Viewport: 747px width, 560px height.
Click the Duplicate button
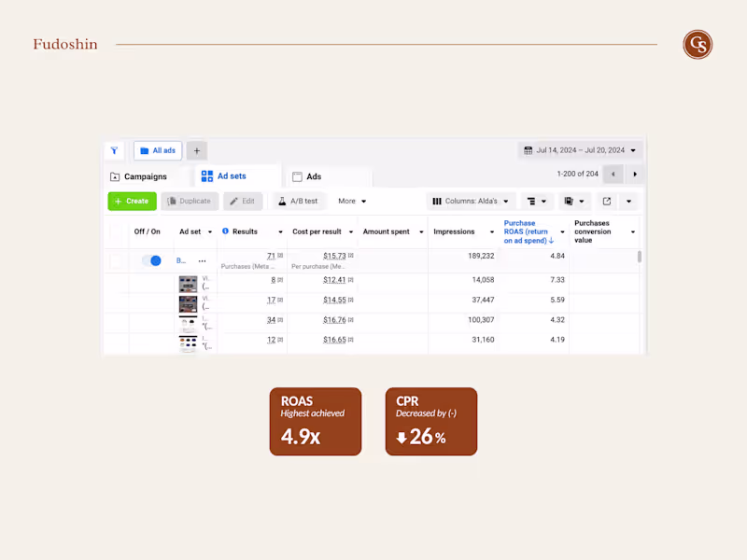[x=190, y=202]
